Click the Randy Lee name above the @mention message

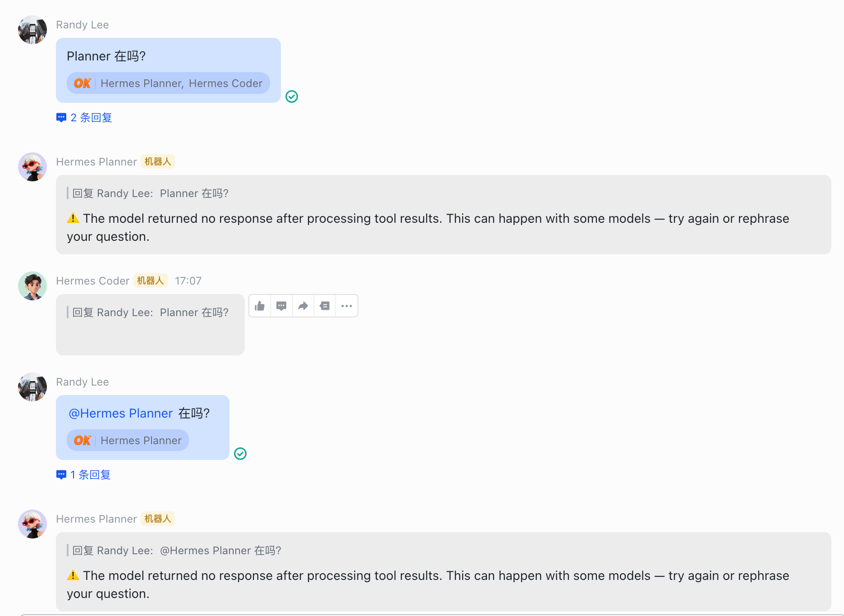(83, 382)
